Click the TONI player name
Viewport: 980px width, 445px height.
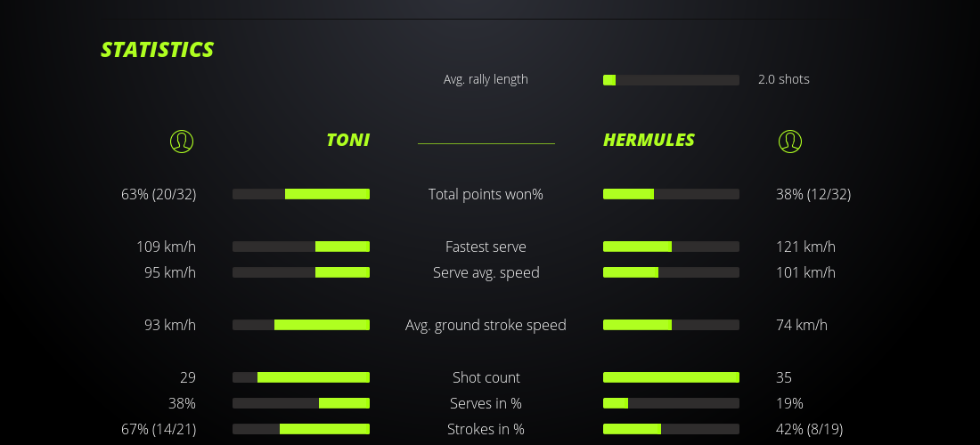[347, 140]
